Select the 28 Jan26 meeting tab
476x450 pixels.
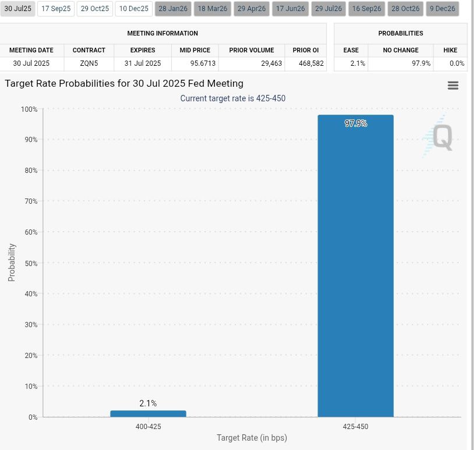click(173, 9)
